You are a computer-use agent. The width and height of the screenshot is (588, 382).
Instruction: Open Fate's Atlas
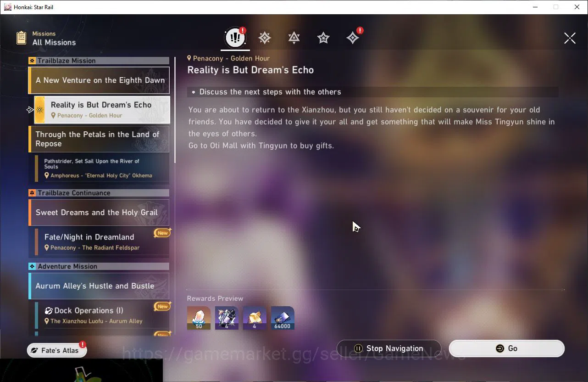click(56, 350)
